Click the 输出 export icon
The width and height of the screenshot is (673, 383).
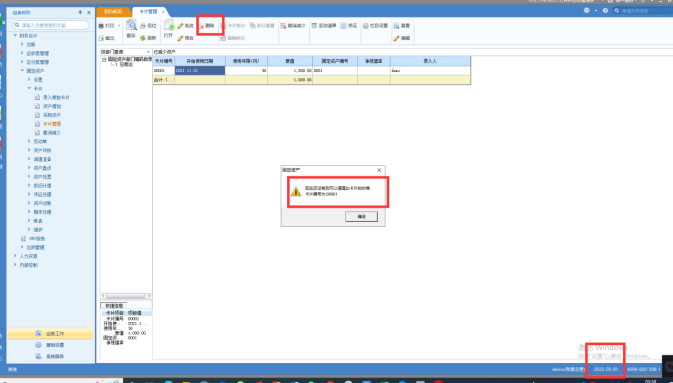coord(101,38)
